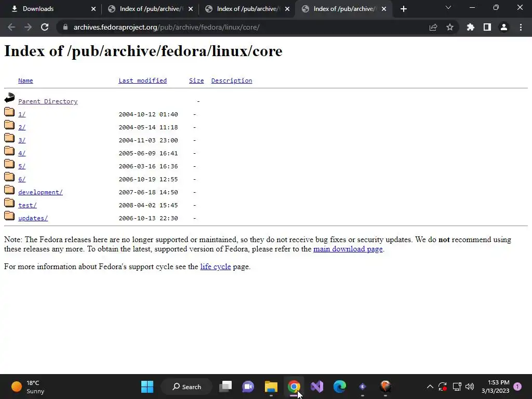532x399 pixels.
Task: Click the Chrome taskbar icon
Action: [x=294, y=387]
